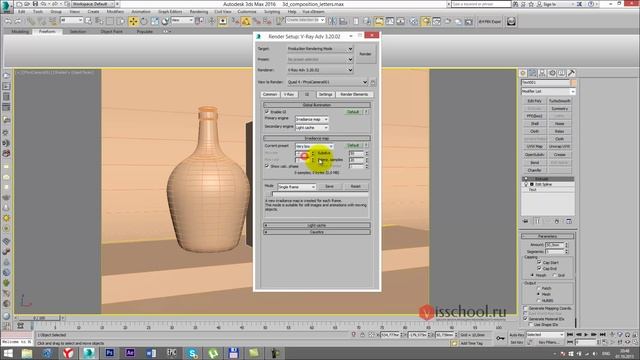Open the Display command panel tab
The height and width of the screenshot is (360, 640).
(562, 73)
